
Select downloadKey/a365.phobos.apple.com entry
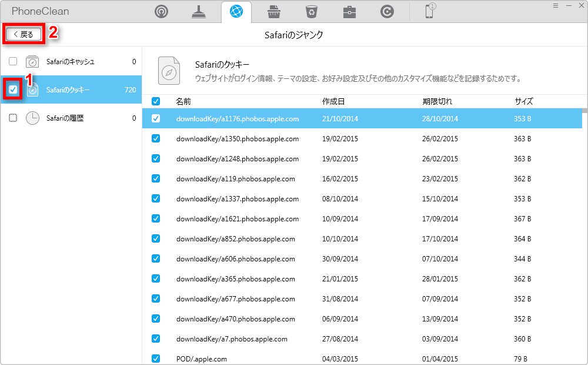[x=236, y=279]
